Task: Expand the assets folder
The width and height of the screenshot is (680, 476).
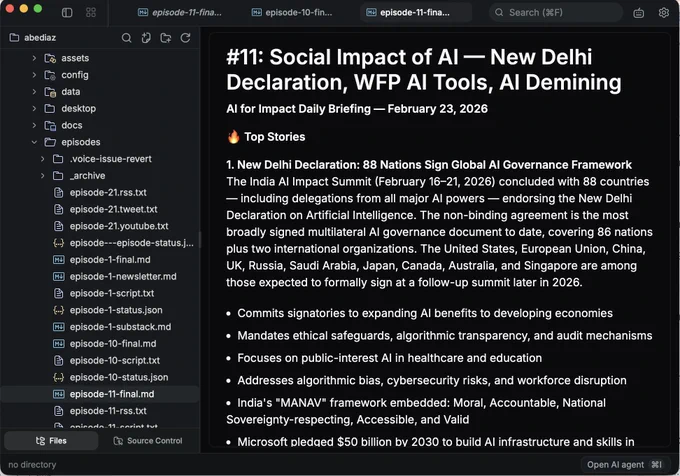Action: click(x=34, y=58)
